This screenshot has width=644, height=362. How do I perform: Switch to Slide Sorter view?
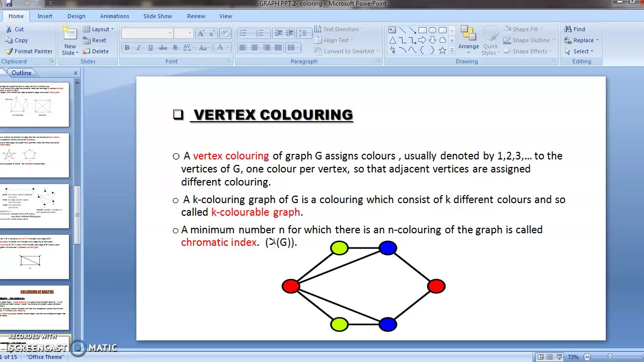550,357
